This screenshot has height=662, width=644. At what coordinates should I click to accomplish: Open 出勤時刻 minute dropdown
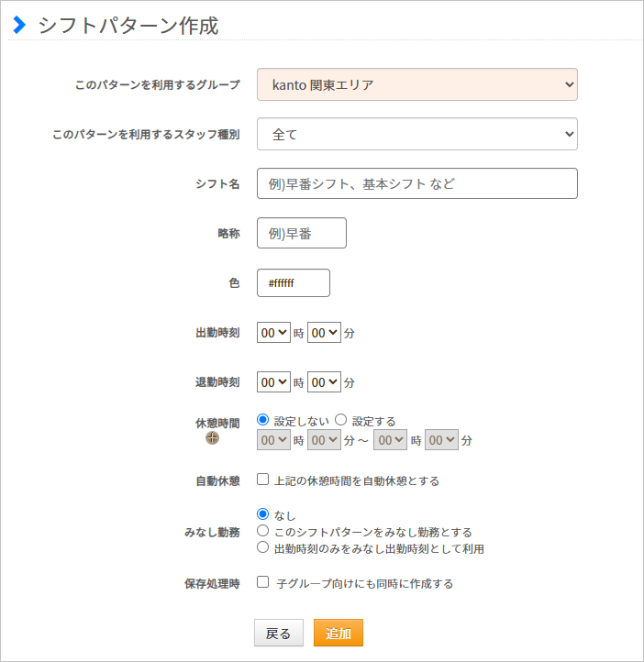point(324,334)
